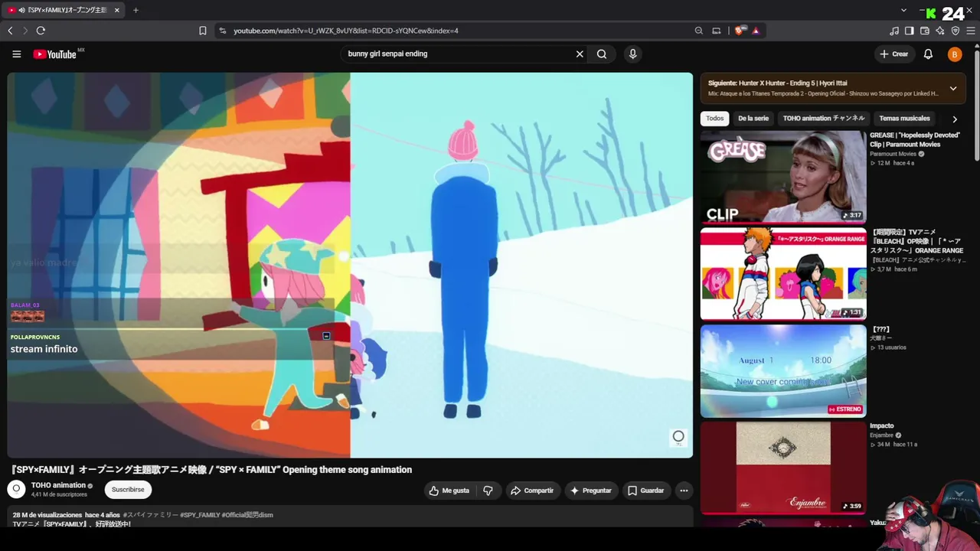Open Brave Rewards triangle icon

[x=756, y=31]
